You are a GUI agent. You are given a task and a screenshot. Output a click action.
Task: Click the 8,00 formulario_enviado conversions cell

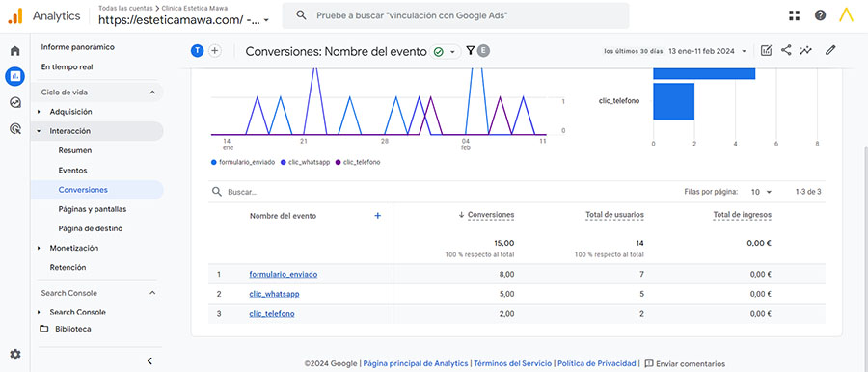506,274
